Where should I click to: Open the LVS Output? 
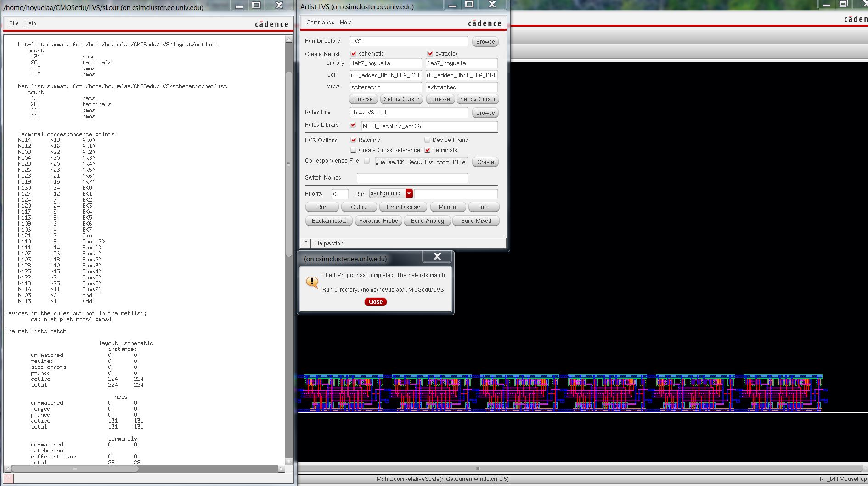pyautogui.click(x=359, y=207)
